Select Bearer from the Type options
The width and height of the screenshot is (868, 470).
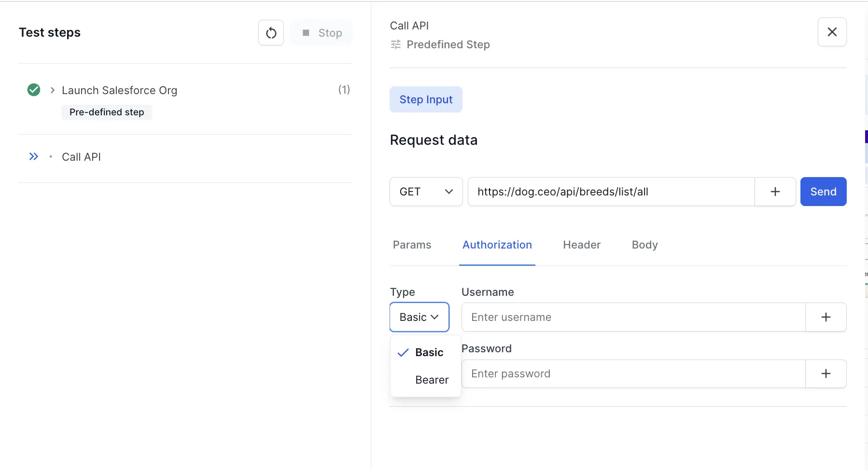pos(432,380)
